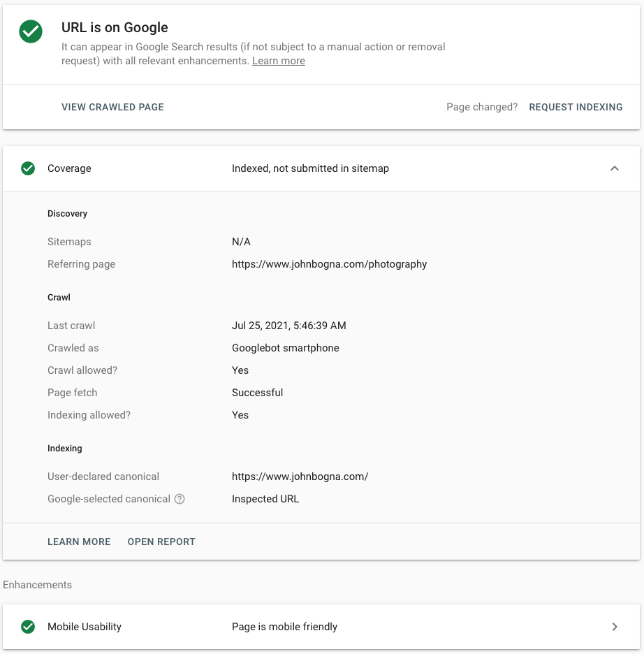Open the View Crawled Page panel

[112, 107]
